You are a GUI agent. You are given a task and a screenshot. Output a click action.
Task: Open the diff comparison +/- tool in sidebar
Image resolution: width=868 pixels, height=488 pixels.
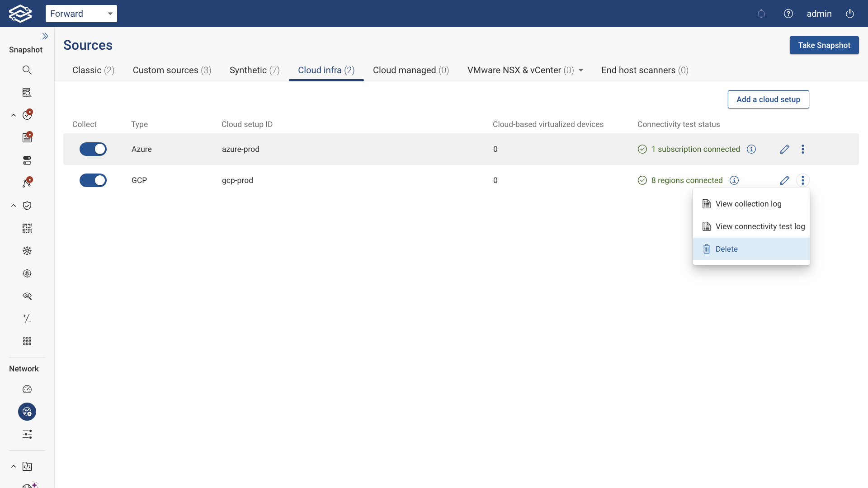(x=27, y=319)
